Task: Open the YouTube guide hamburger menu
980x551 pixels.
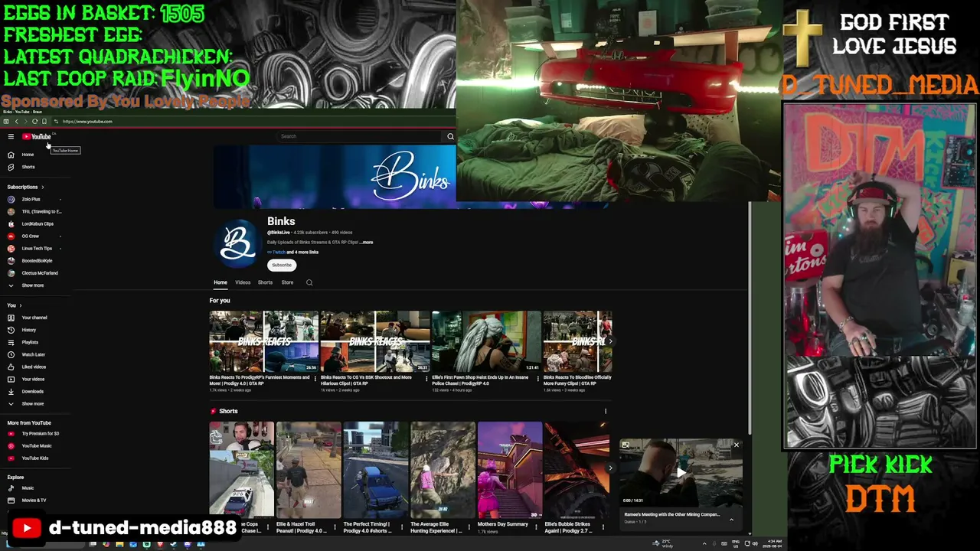Action: [11, 137]
